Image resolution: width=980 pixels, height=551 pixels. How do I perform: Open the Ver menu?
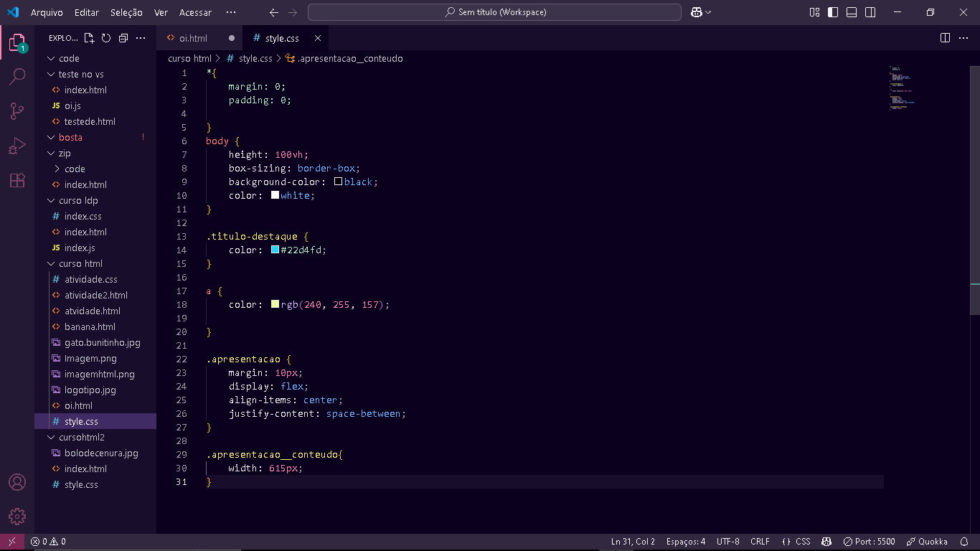(161, 12)
